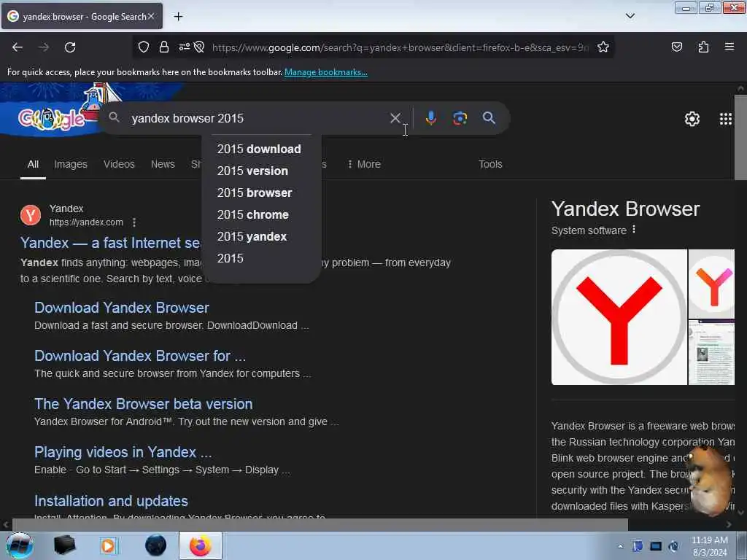Viewport: 747px width, 560px height.
Task: Open the search Tools options
Action: 490,164
